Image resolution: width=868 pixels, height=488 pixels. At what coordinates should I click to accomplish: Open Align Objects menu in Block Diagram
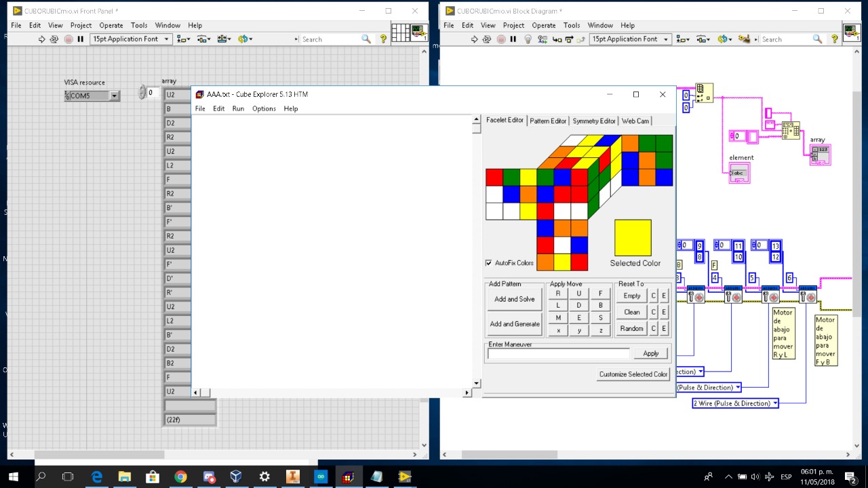pyautogui.click(x=683, y=39)
